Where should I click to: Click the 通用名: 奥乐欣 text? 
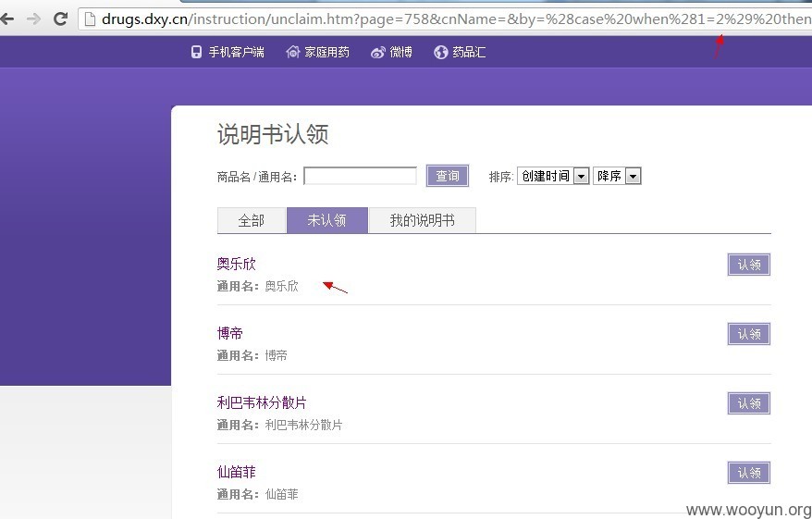coord(258,287)
